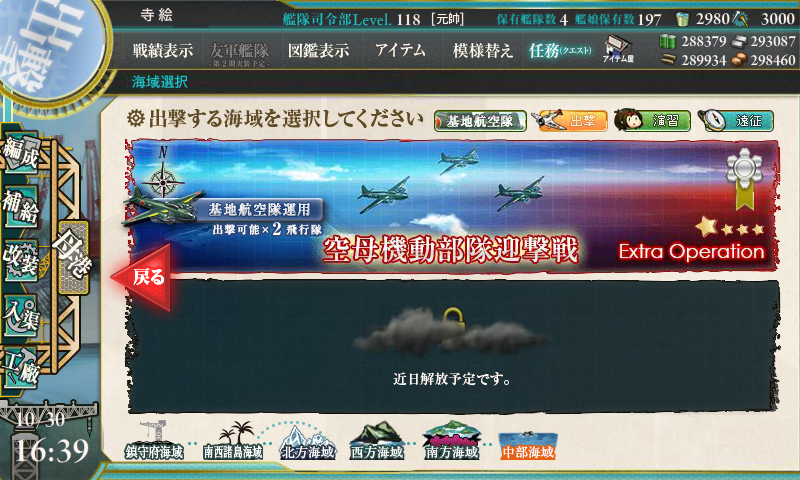800x480 pixels.
Task: Open the 改装 remodel icon
Action: [x=21, y=261]
